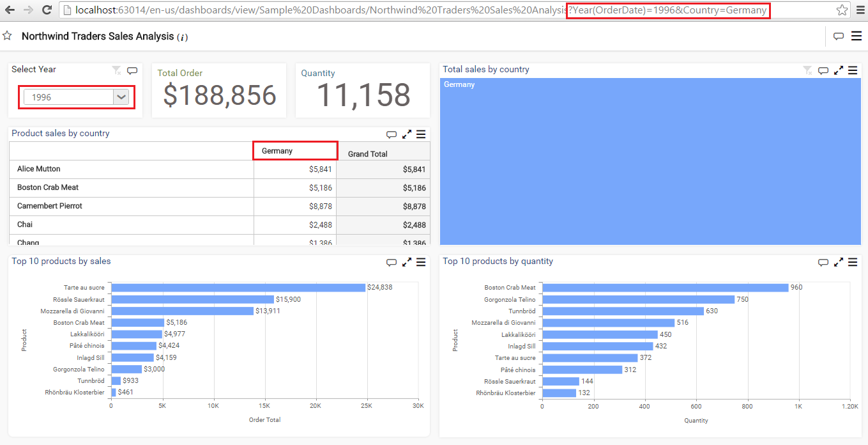Viewport: 868px width, 445px height.
Task: Click the Rhönbräu Klosterbier label in quantity chart
Action: pos(506,393)
